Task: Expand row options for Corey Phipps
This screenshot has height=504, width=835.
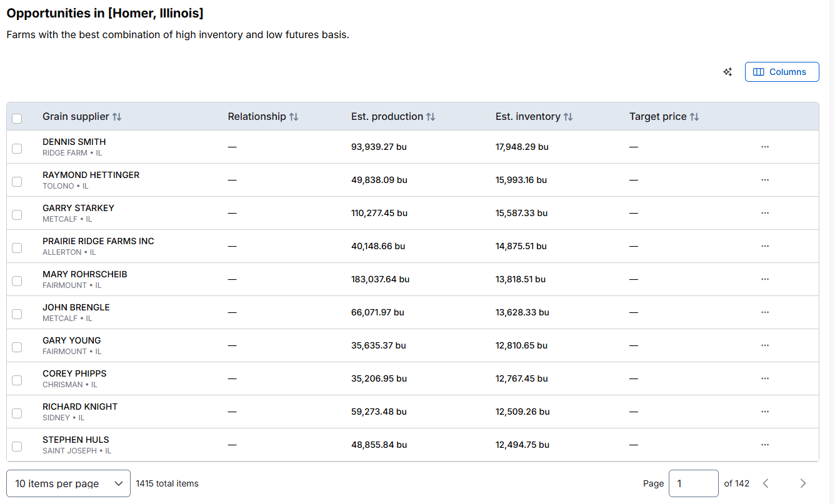Action: (x=765, y=378)
